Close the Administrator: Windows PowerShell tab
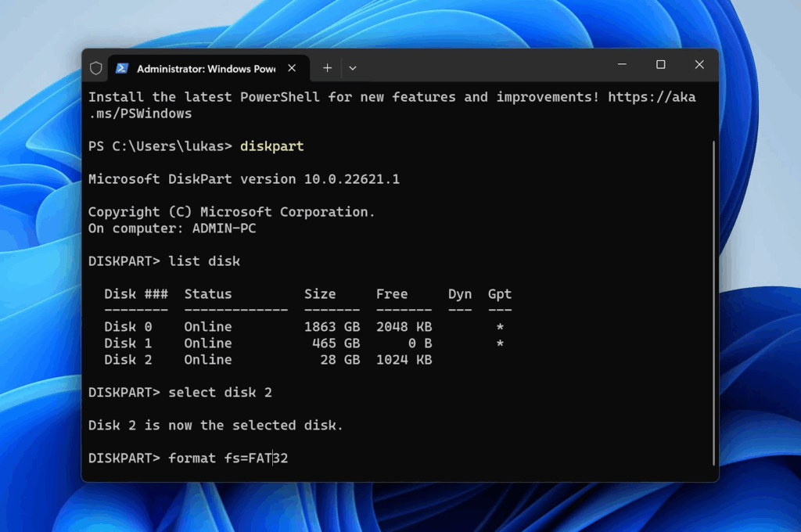The width and height of the screenshot is (801, 532). [x=292, y=68]
